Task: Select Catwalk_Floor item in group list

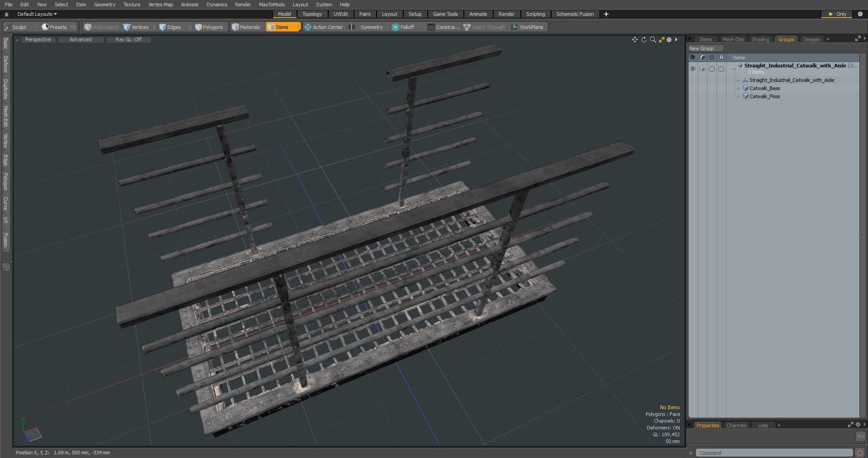Action: pyautogui.click(x=765, y=96)
